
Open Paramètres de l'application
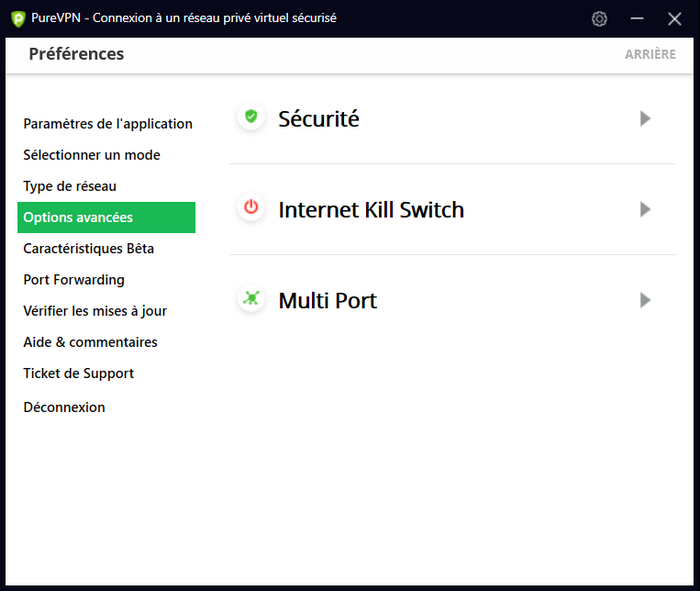tap(108, 124)
